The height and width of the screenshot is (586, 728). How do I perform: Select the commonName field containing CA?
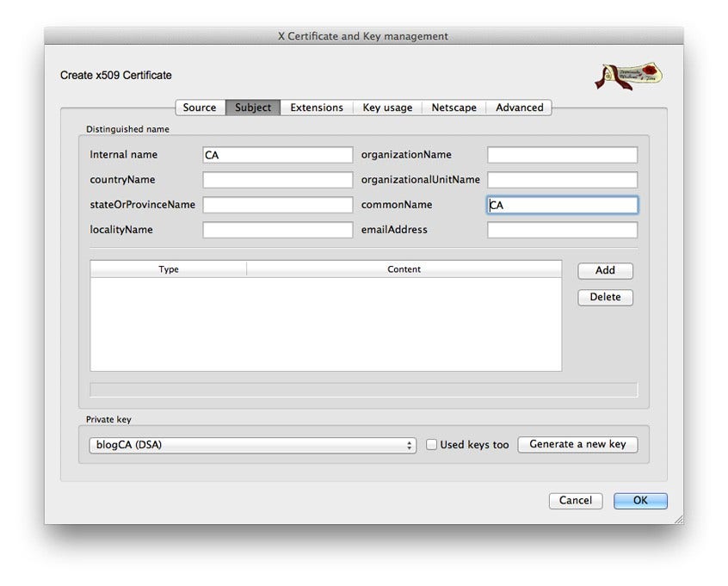[562, 205]
